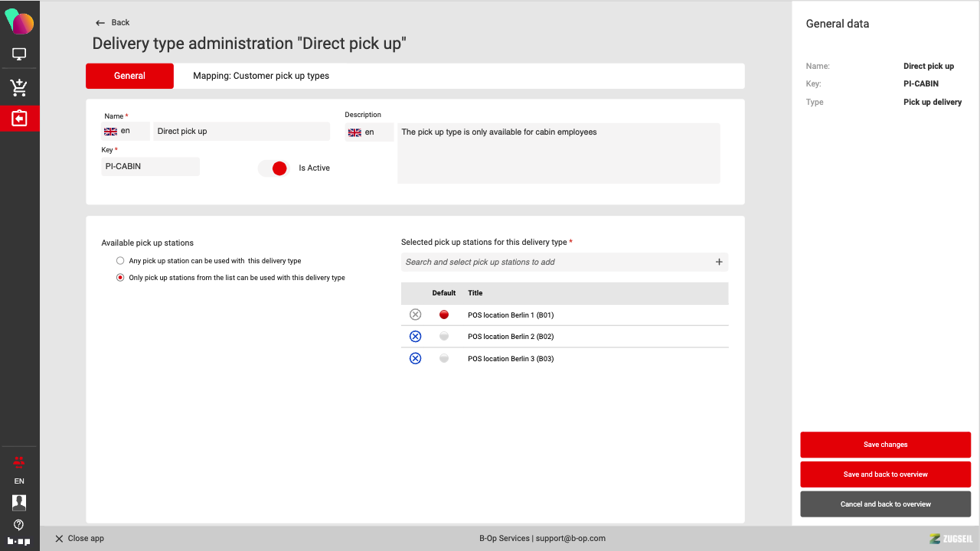Select the General tab
The width and height of the screenshot is (980, 551).
click(129, 76)
